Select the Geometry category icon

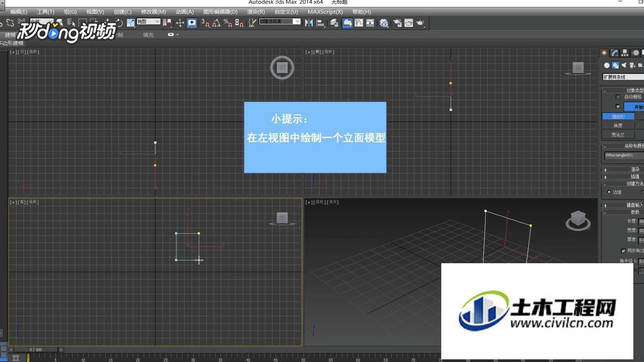click(607, 65)
